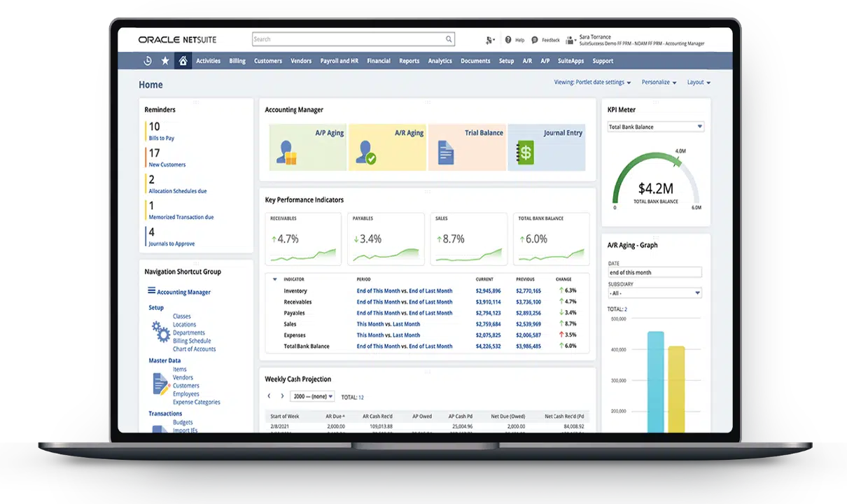Image resolution: width=847 pixels, height=504 pixels.
Task: Open the Portlet date settings dropdown
Action: click(592, 82)
